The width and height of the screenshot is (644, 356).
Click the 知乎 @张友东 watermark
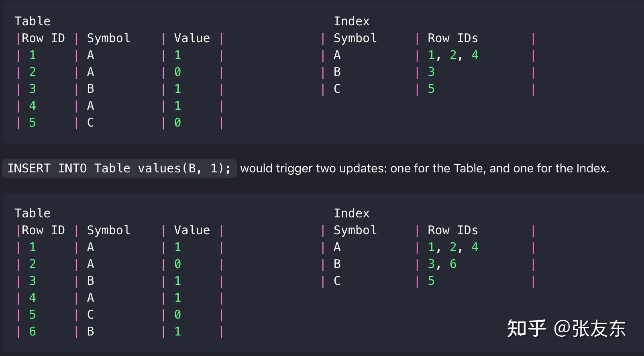coord(566,329)
